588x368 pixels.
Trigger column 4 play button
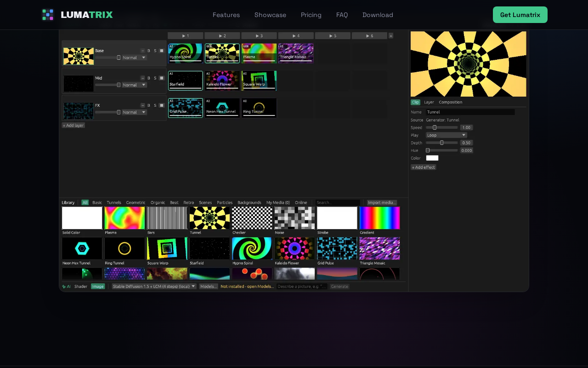tap(296, 35)
